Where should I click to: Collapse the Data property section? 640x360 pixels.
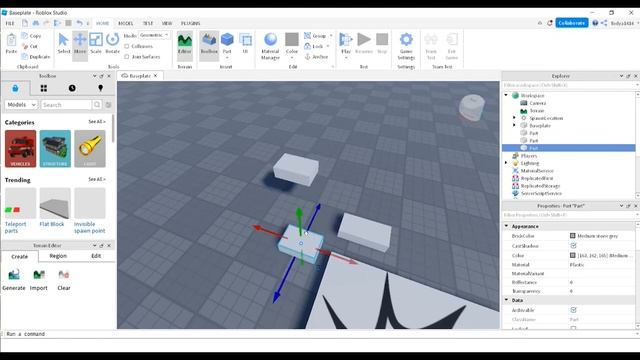pyautogui.click(x=507, y=300)
